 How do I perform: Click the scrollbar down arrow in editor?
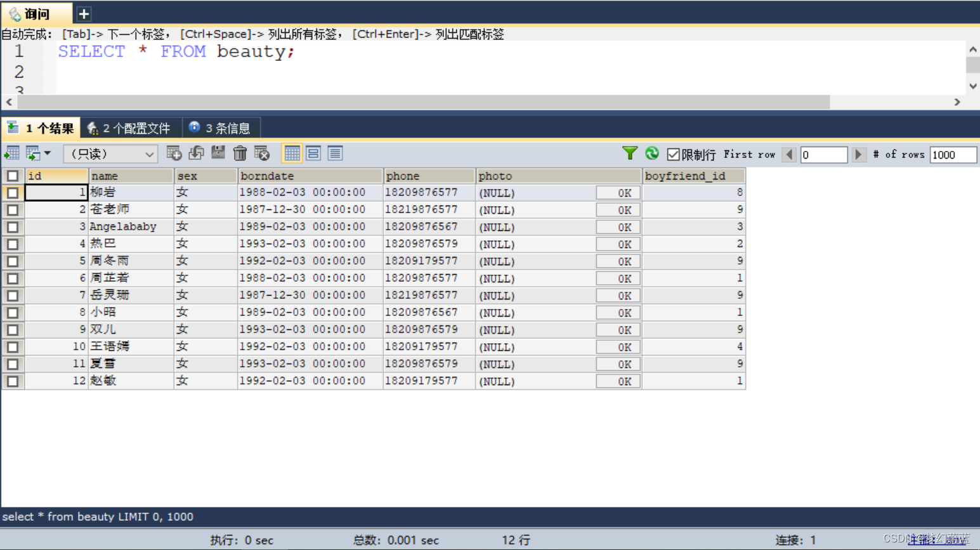point(972,86)
